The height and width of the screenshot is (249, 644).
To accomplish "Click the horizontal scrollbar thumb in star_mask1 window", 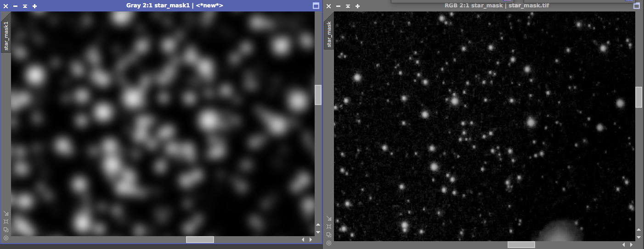I will [200, 239].
